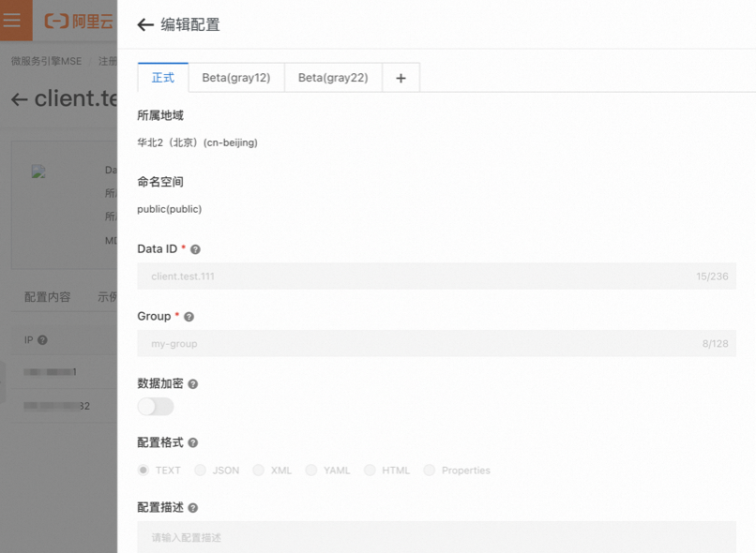Click the 微服务引擎MSE breadcrumb link
756x553 pixels.
tap(46, 61)
